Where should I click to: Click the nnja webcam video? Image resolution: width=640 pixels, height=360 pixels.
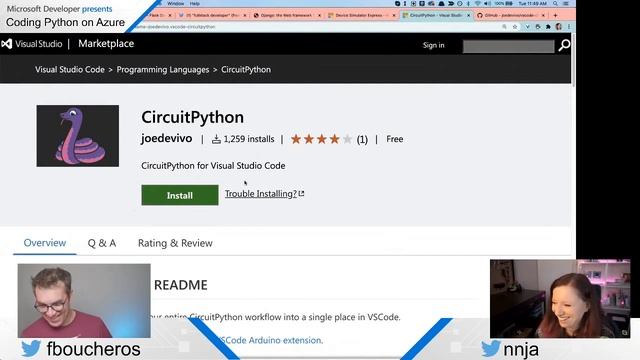point(560,299)
